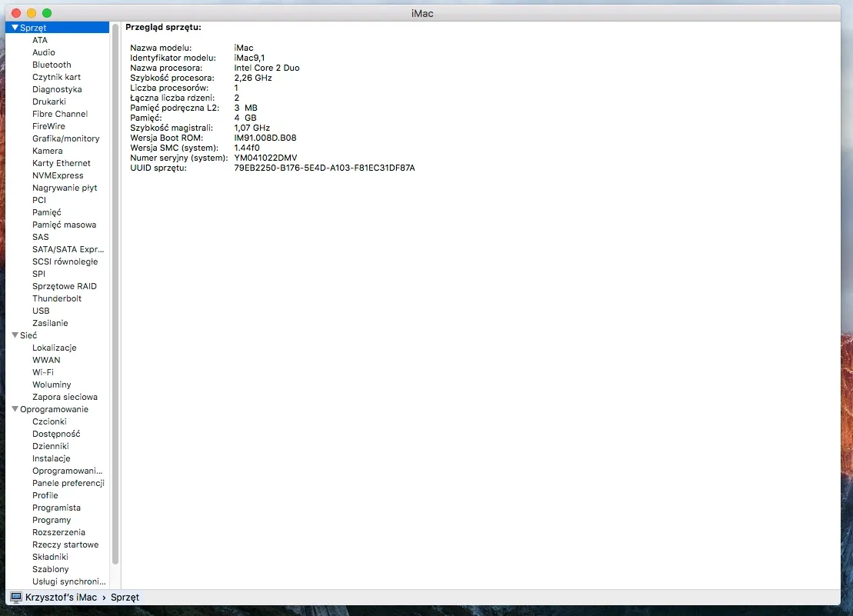Select Rozszerzenia entry
The image size is (853, 616).
pos(58,532)
